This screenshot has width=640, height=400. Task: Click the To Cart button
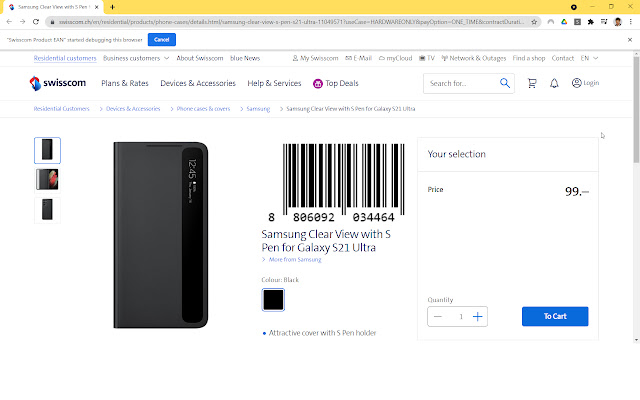coord(555,316)
